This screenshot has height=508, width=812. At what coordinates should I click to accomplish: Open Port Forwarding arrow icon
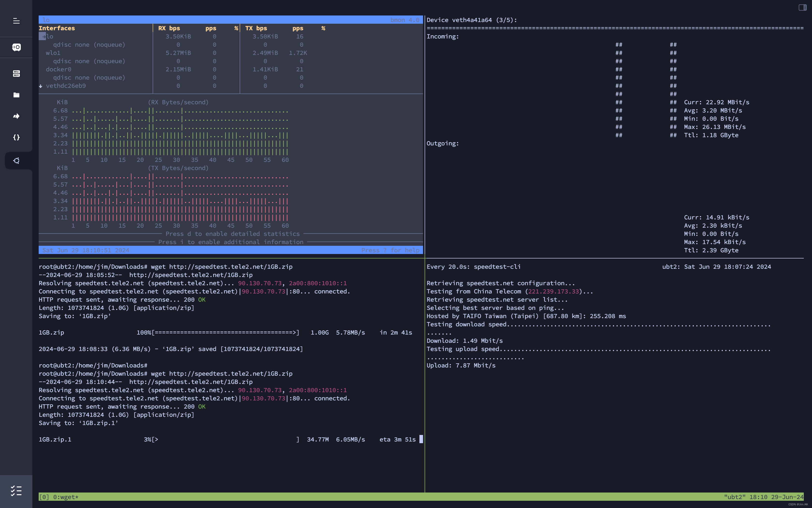16,116
